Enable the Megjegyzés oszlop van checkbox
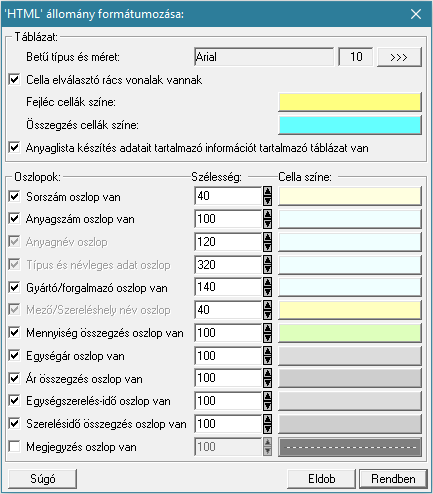Screen dimensions: 433x494 pos(14,446)
